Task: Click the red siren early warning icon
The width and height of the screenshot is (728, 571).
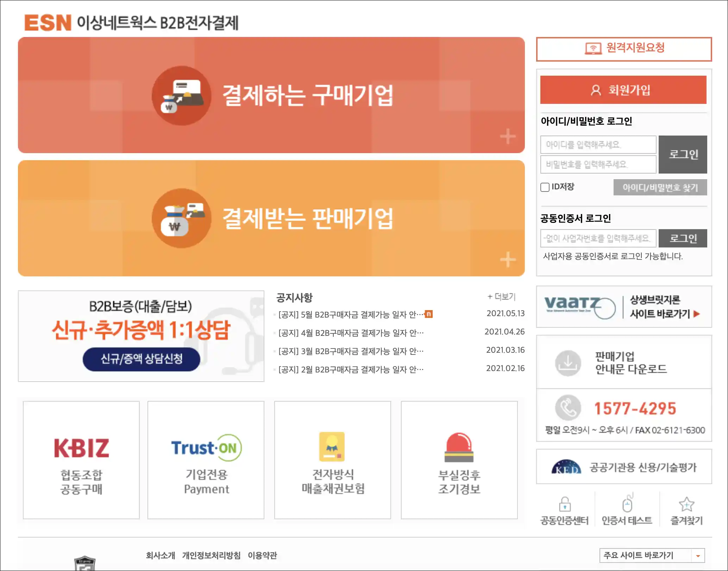Action: (x=459, y=447)
